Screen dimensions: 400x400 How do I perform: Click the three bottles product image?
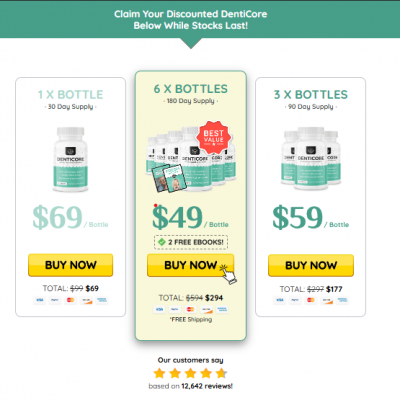[x=311, y=158]
